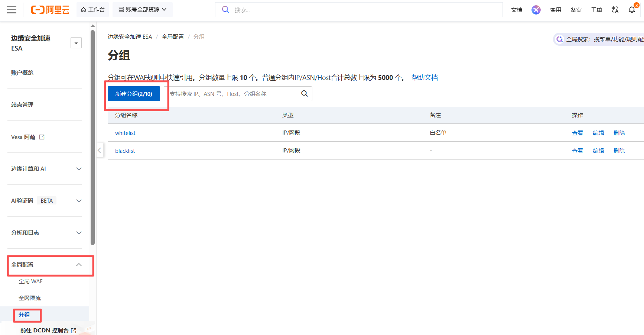Screen dimensions: 644x335
Task: Open the purple AI assistant icon
Action: pyautogui.click(x=536, y=10)
